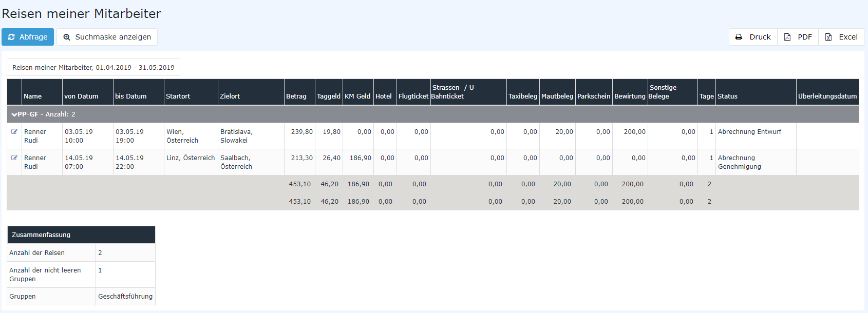This screenshot has width=868, height=313.
Task: Collapse the PP-GF group chevron
Action: tap(14, 114)
